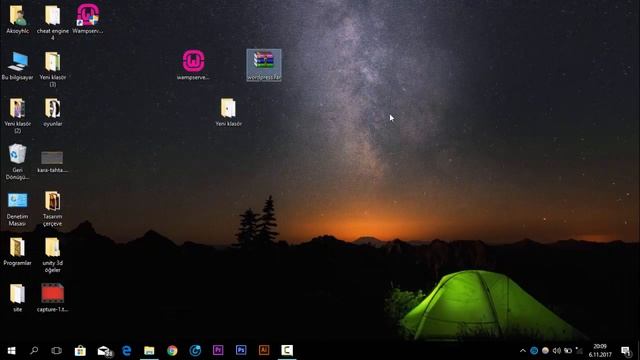Select the unity 3d öğeler folder
640x360 pixels.
tap(53, 255)
